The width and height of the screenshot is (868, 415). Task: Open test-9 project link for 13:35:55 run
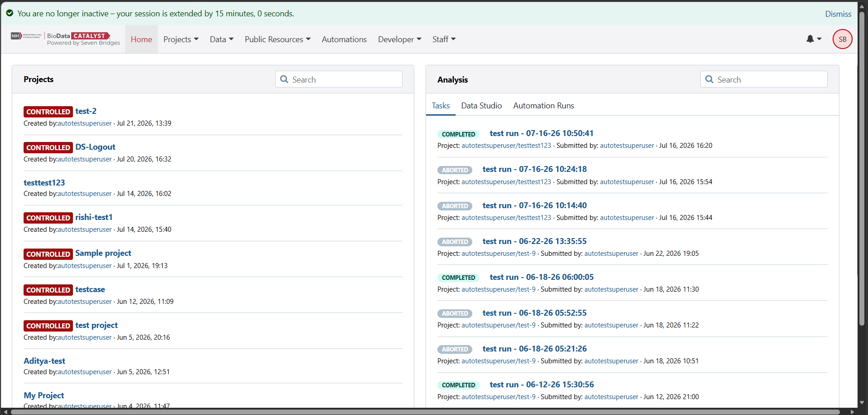(499, 254)
